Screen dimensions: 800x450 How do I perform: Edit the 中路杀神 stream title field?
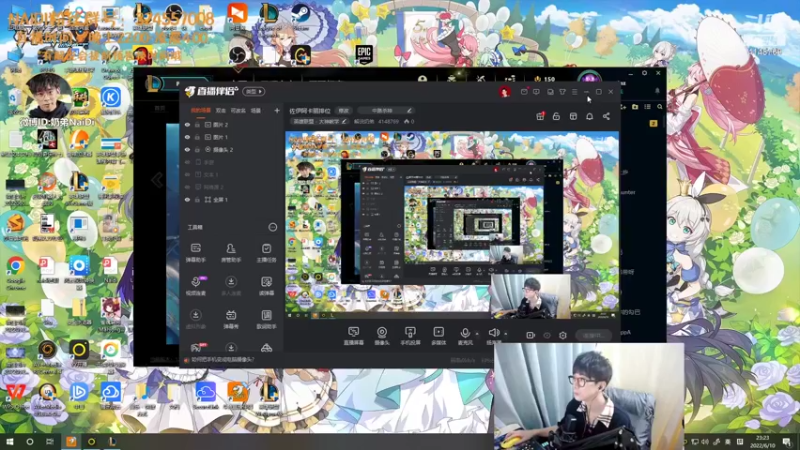[386, 110]
